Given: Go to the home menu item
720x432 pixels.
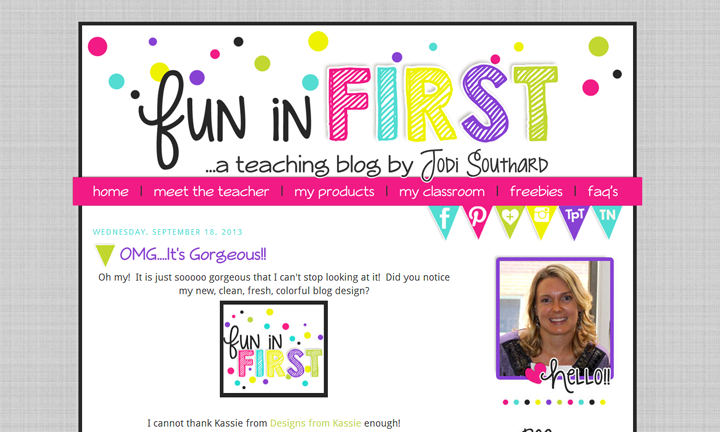Looking at the screenshot, I should tap(111, 191).
